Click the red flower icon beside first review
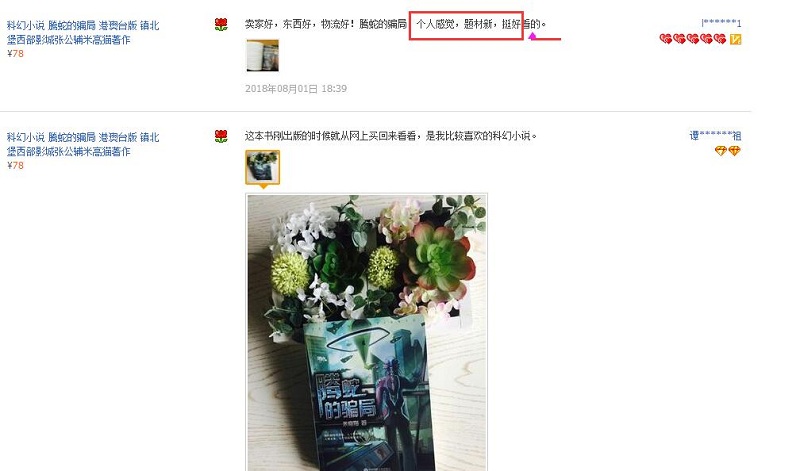 click(x=221, y=24)
